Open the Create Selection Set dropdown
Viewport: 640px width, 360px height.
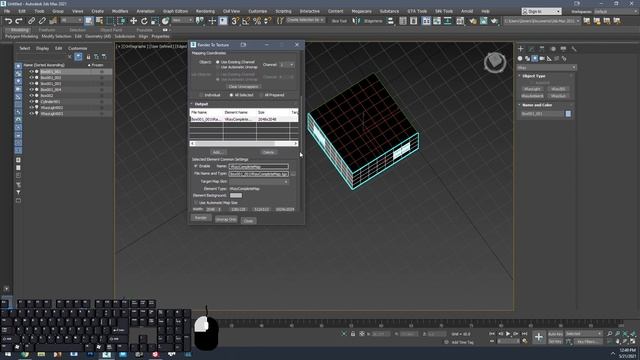[x=305, y=20]
